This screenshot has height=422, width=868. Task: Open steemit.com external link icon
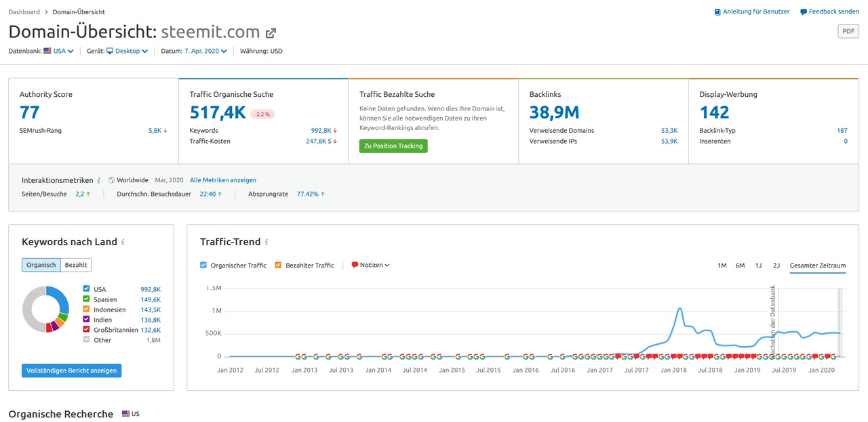271,33
